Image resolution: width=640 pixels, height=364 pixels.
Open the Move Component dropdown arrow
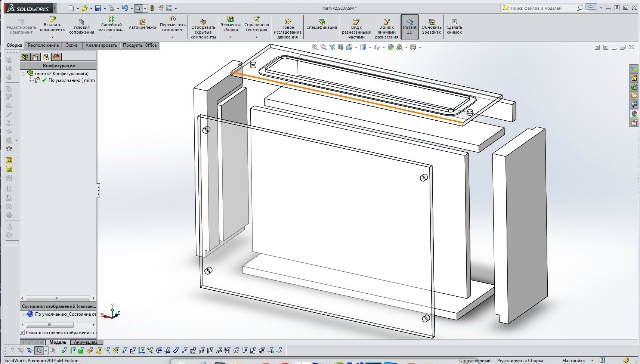[x=172, y=37]
